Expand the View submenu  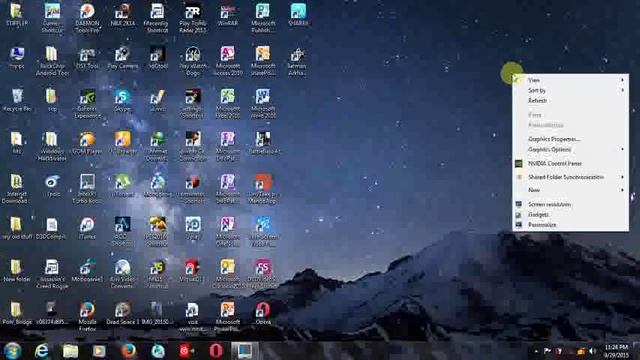click(x=571, y=80)
